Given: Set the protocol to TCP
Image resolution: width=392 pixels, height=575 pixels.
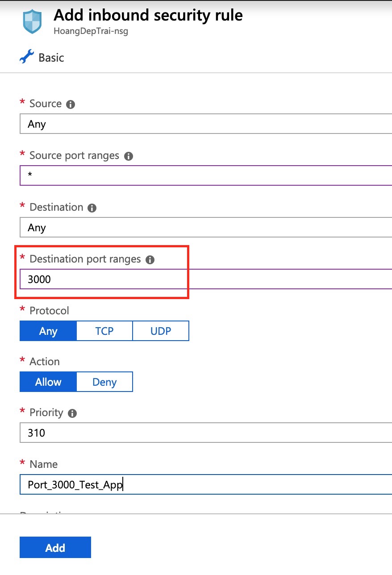Looking at the screenshot, I should point(104,331).
